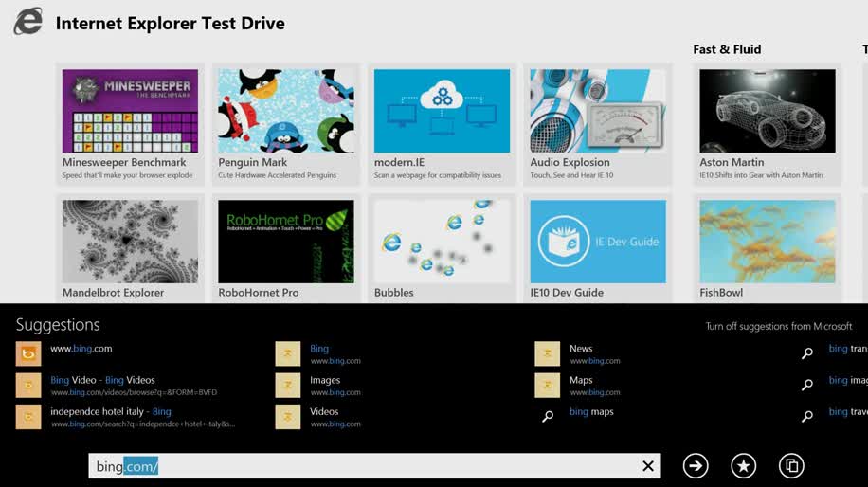Click the search icon beside bing imag suggestion

click(x=807, y=385)
